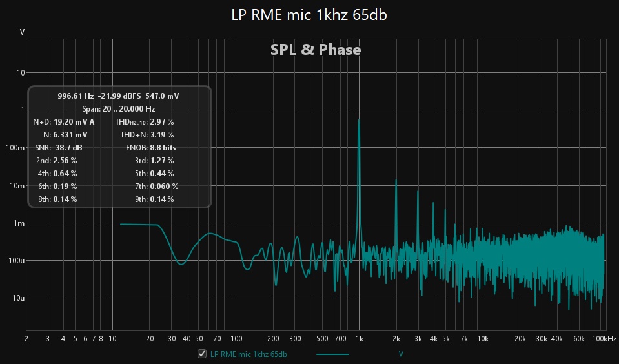
Task: Click the teal trace line sample in legend
Action: pos(333,354)
